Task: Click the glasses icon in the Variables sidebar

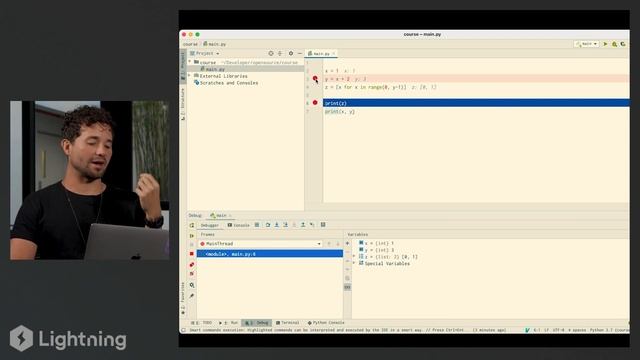Action: click(347, 287)
